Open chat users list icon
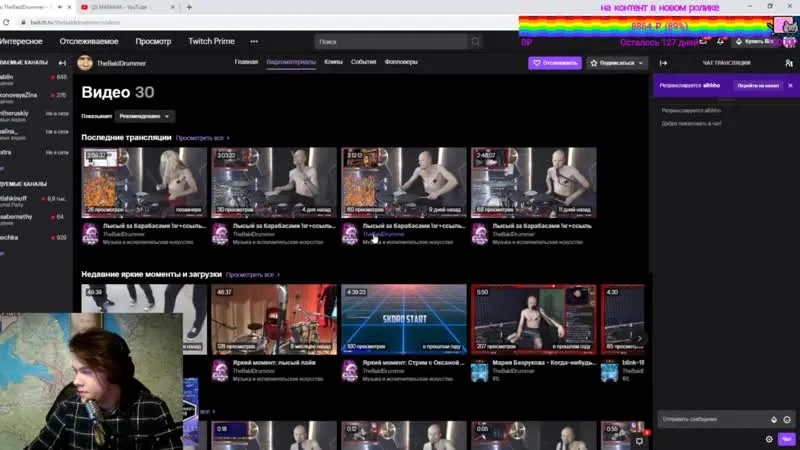The image size is (800, 450). [789, 63]
